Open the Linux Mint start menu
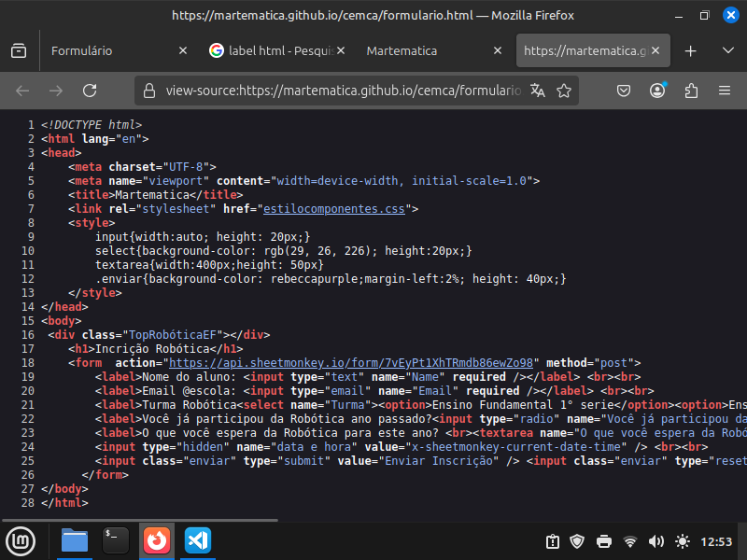The image size is (747, 560). pyautogui.click(x=21, y=541)
